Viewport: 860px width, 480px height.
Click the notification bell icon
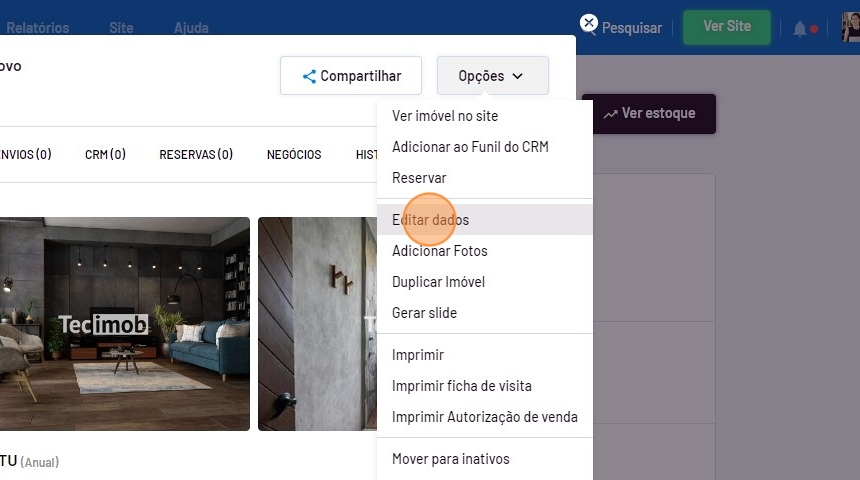[x=800, y=29]
